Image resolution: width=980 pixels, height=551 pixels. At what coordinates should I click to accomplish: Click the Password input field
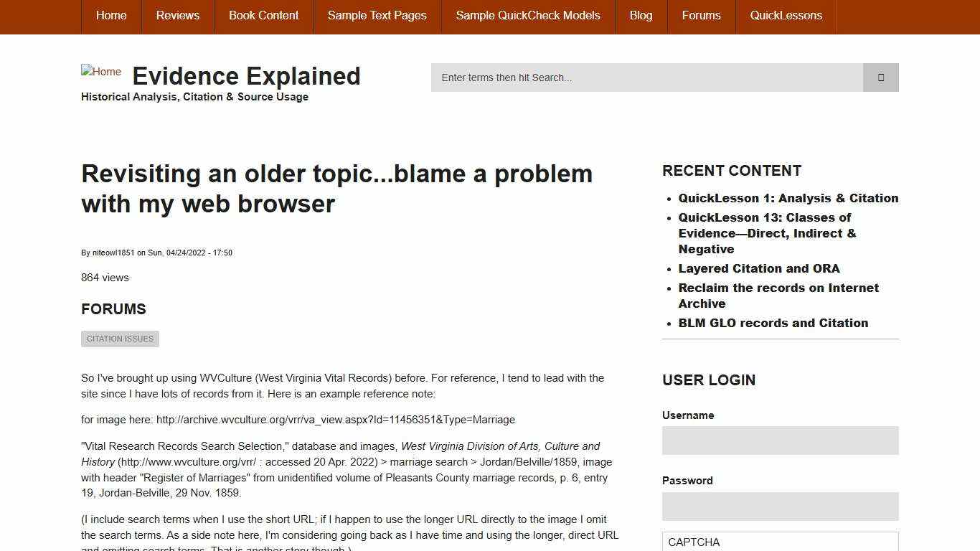pos(780,506)
